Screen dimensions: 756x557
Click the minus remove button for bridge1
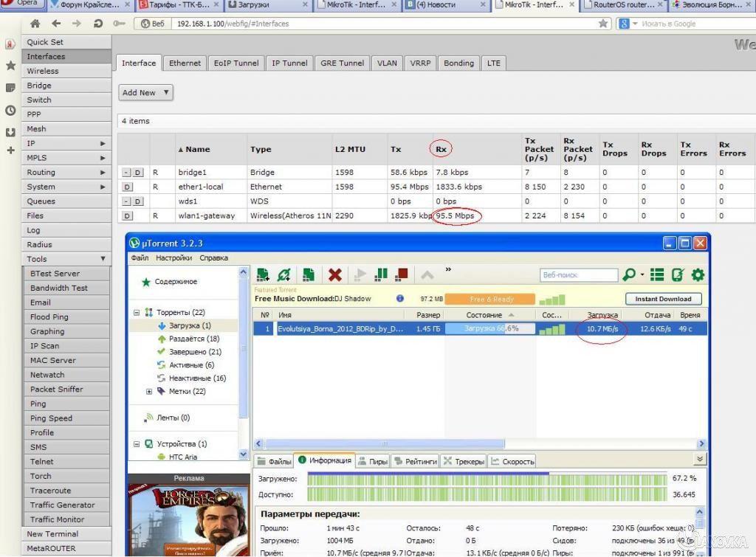(x=126, y=173)
